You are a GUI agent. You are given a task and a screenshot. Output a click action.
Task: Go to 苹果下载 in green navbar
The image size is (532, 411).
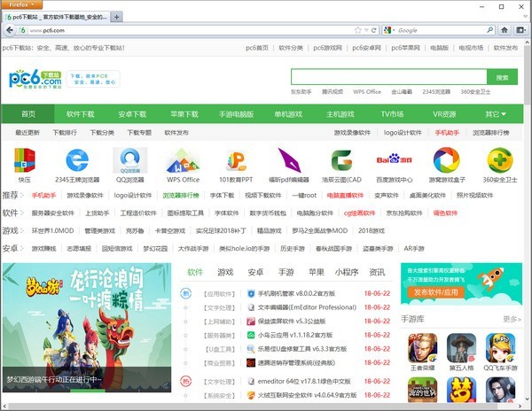tap(184, 114)
